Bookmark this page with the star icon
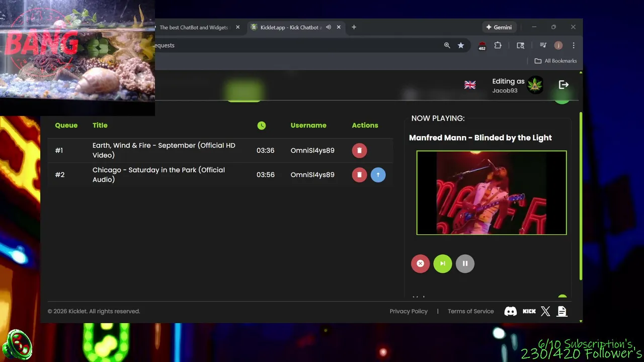This screenshot has height=362, width=644. click(x=461, y=45)
